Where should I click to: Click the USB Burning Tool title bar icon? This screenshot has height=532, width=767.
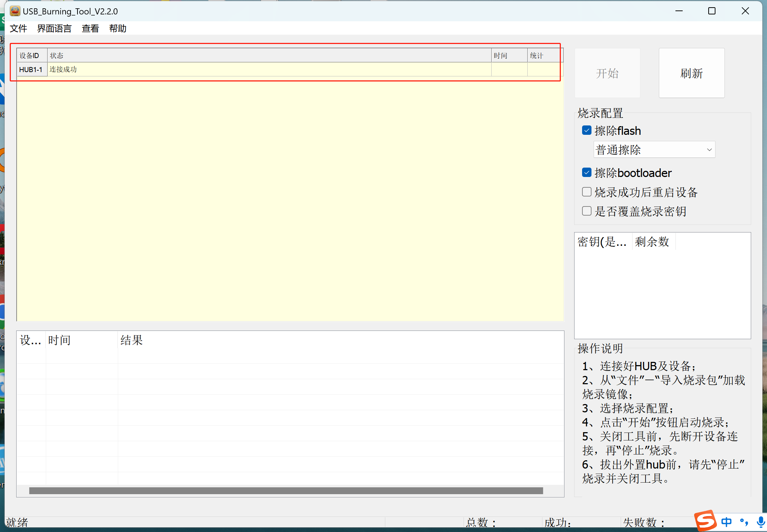(15, 11)
